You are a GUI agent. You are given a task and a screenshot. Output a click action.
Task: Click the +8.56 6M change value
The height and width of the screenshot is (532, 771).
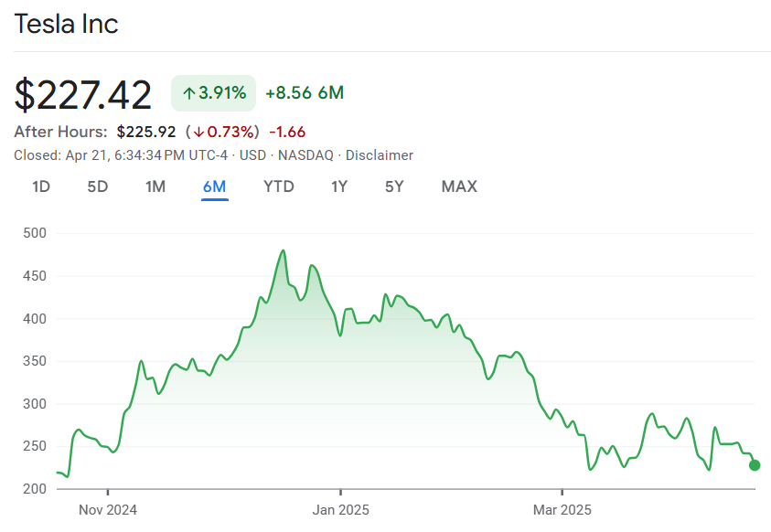[x=305, y=93]
